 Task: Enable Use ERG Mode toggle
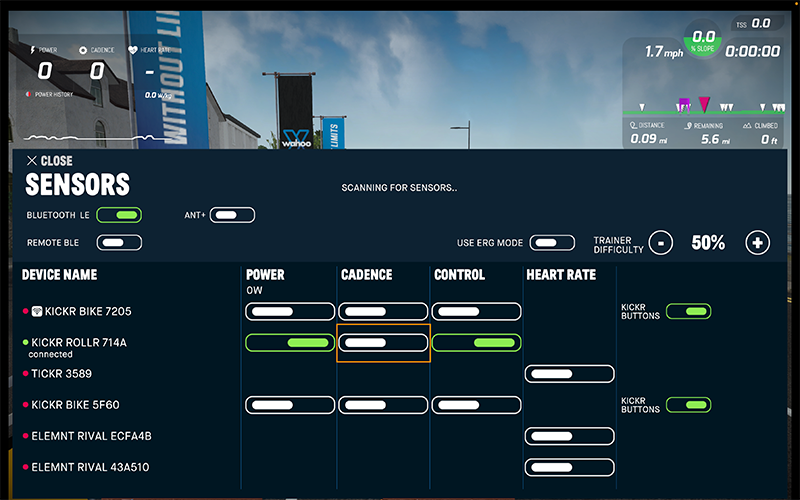[x=552, y=242]
